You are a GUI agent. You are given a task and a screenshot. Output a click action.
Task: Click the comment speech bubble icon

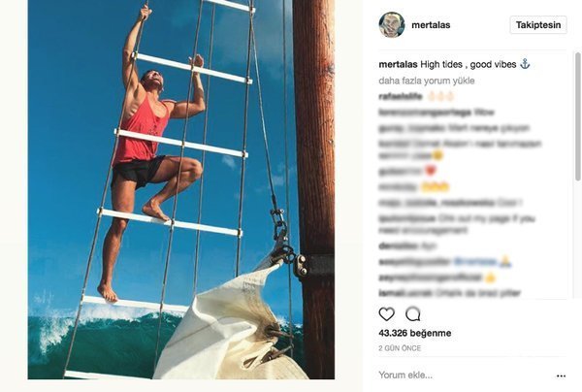[412, 314]
